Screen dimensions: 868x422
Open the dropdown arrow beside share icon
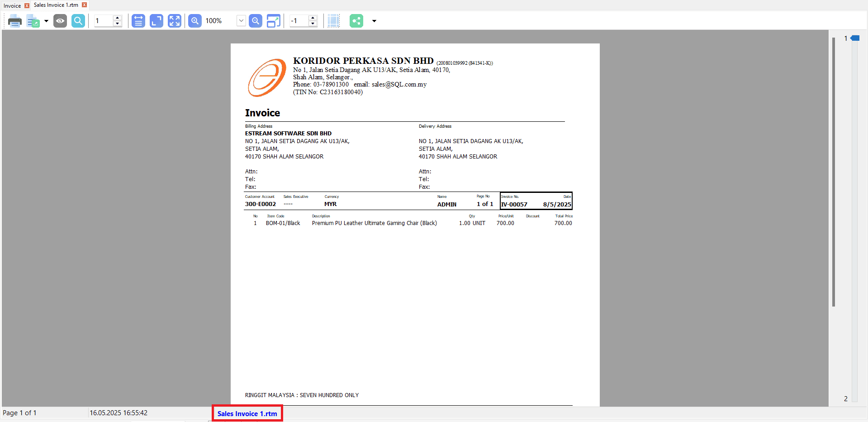point(374,21)
